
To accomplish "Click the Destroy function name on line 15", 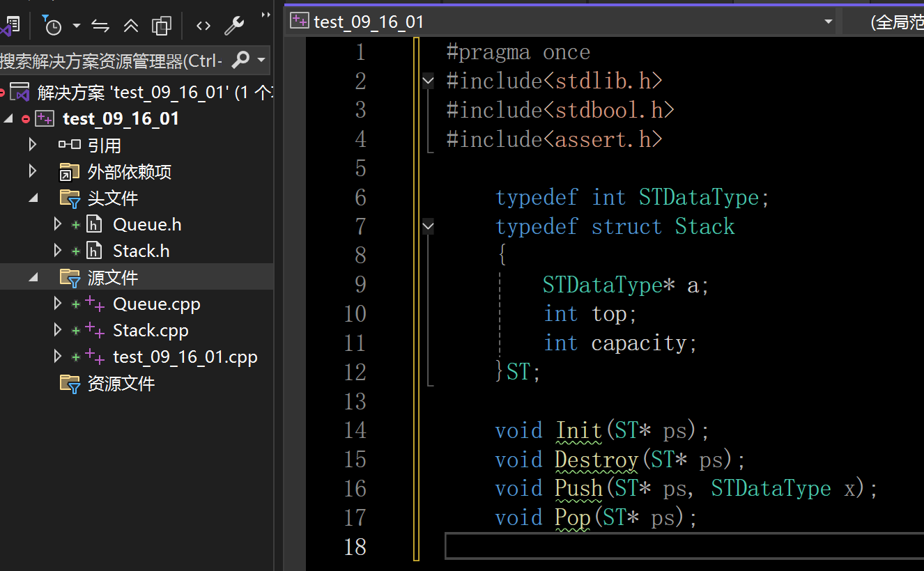I will (596, 460).
